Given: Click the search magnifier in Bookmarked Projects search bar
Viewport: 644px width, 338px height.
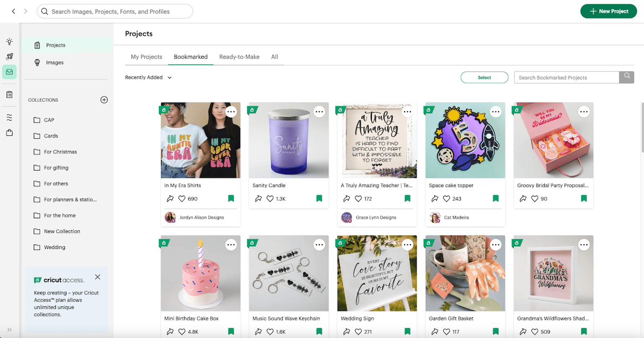Looking at the screenshot, I should tap(627, 77).
